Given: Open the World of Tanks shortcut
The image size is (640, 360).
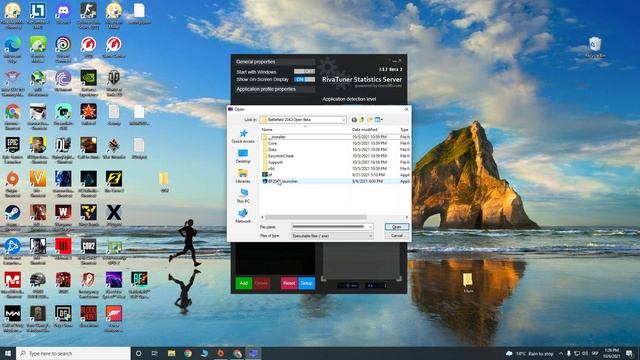Looking at the screenshot, I should click(x=114, y=82).
